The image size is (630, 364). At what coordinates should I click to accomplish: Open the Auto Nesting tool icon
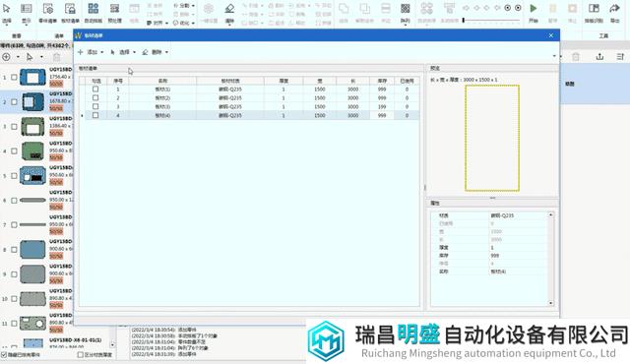coord(94,8)
